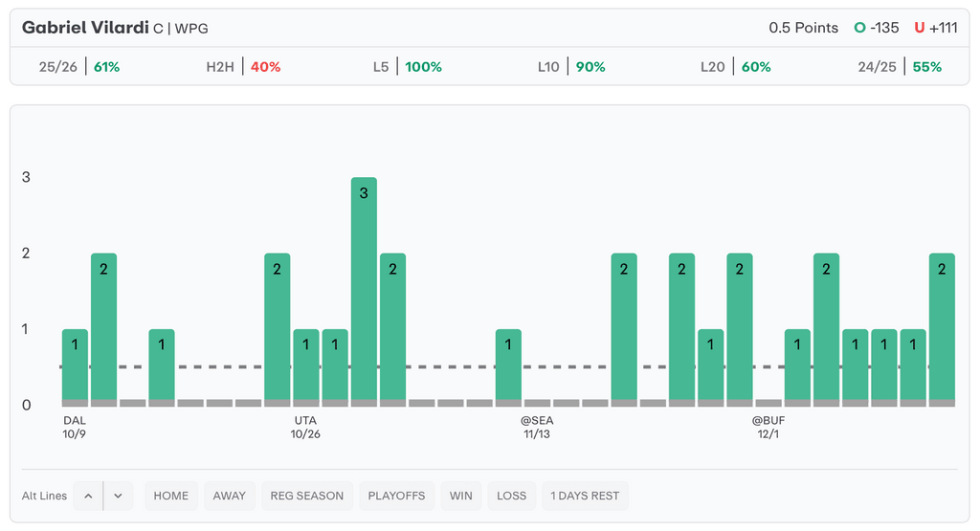Raise alt line with up chevron
The image size is (980, 531).
pos(88,496)
